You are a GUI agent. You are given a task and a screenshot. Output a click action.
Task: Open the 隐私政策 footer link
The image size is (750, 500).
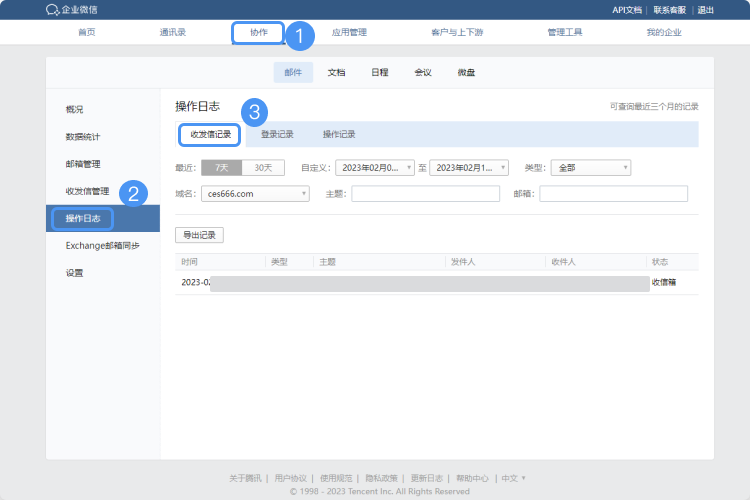pos(382,478)
